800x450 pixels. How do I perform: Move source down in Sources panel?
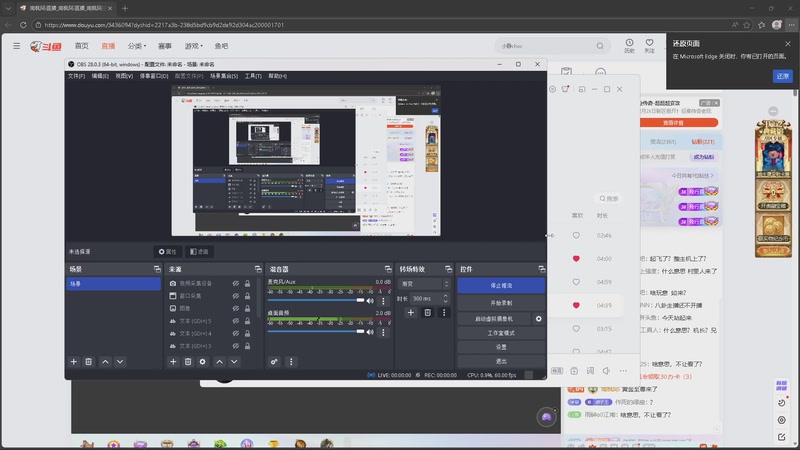[234, 362]
